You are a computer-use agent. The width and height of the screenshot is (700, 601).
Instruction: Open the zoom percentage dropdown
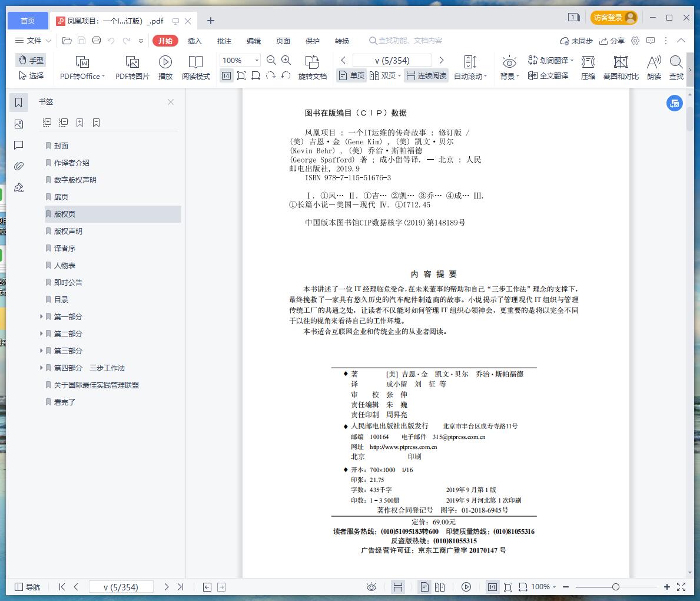(x=257, y=60)
